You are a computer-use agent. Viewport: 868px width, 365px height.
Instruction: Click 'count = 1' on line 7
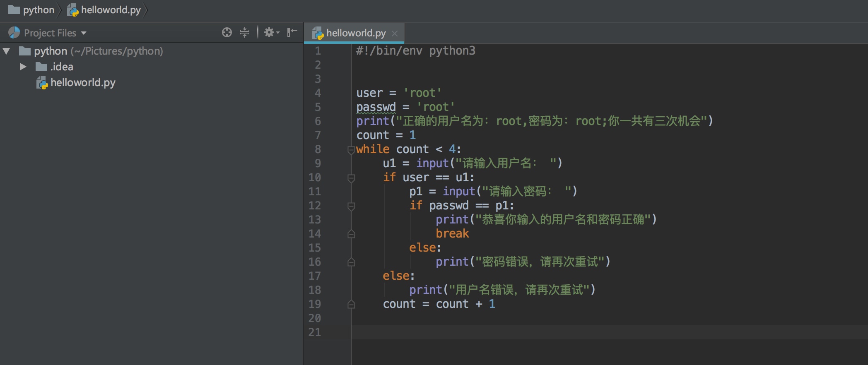(x=386, y=135)
